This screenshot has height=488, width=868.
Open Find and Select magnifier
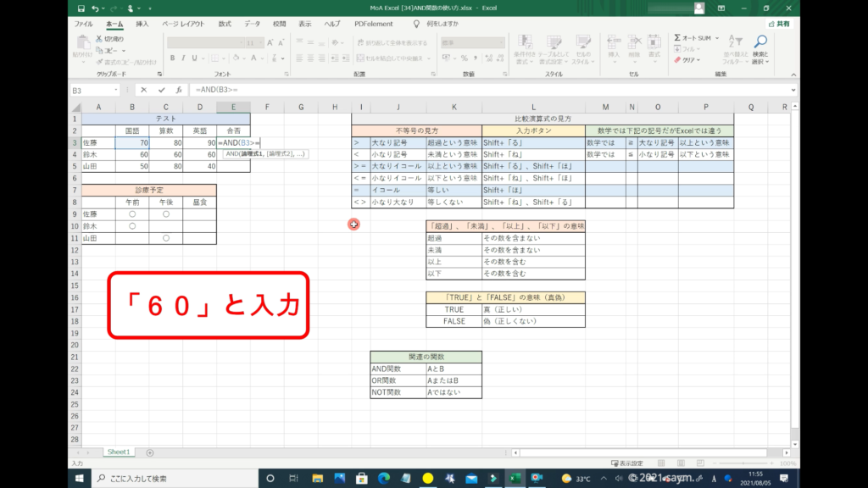pyautogui.click(x=760, y=41)
